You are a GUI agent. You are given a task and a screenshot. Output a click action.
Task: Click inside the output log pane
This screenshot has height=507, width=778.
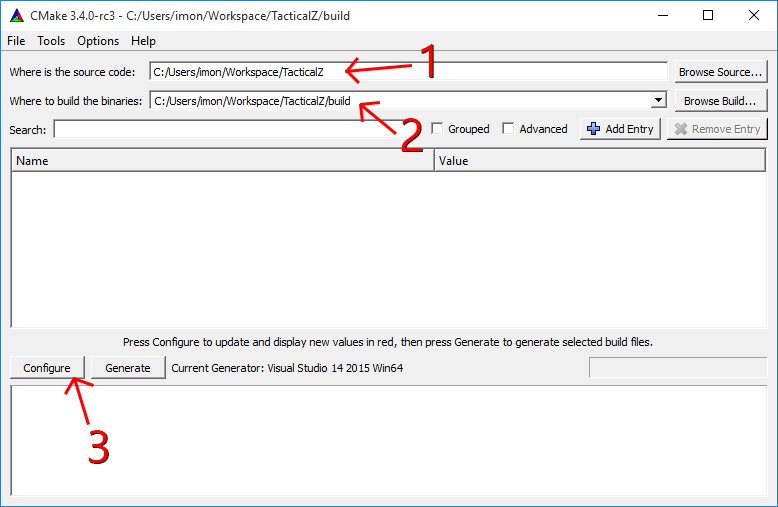[389, 441]
